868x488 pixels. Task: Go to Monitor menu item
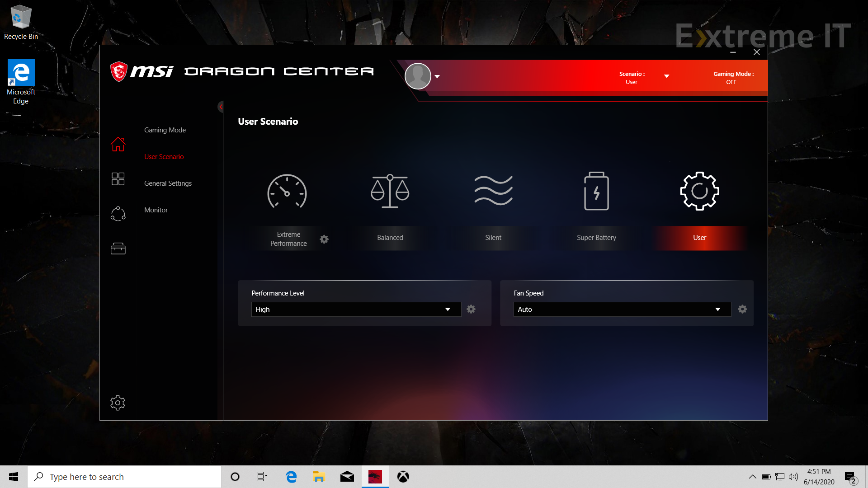coord(156,210)
